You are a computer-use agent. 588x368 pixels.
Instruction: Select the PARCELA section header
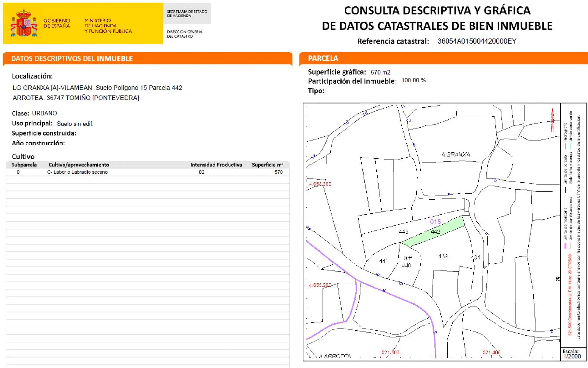click(x=323, y=58)
